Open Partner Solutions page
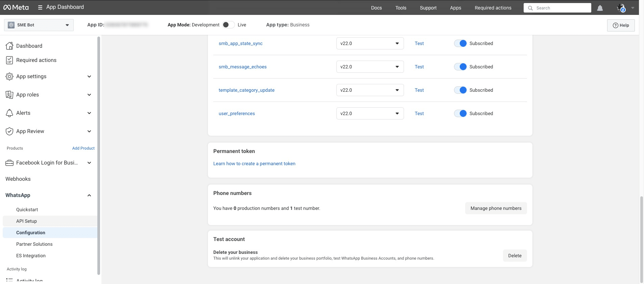This screenshot has width=644, height=284. point(34,244)
